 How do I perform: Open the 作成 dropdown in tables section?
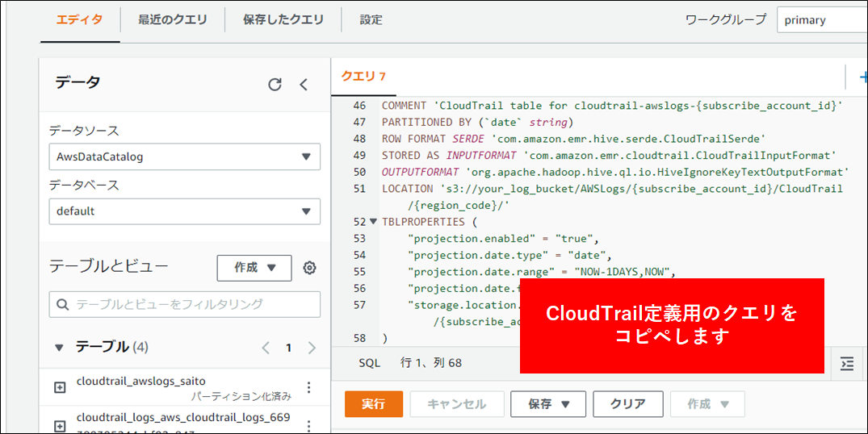click(254, 268)
